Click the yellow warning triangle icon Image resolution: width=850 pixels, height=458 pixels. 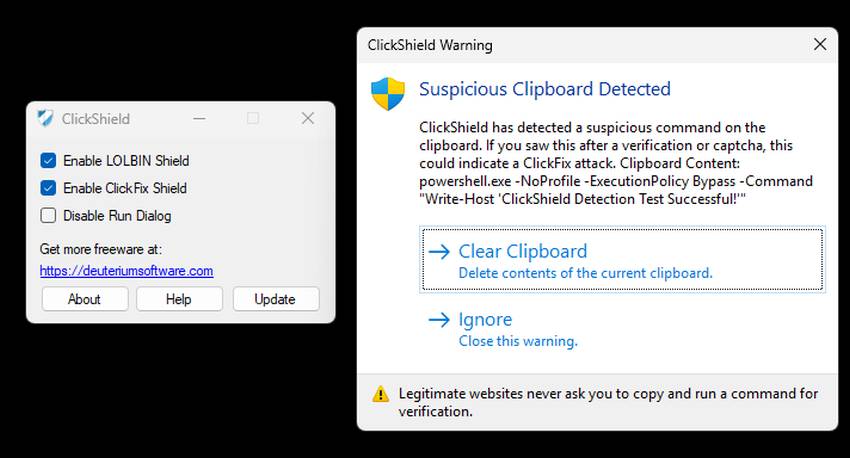click(x=381, y=394)
